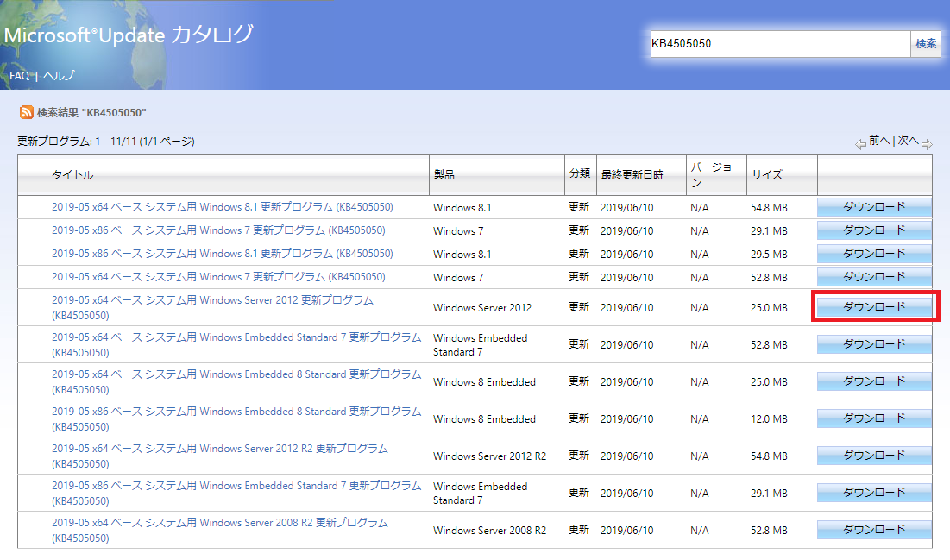
Task: Open the x64 Windows Server 2012 update title link
Action: [x=212, y=308]
